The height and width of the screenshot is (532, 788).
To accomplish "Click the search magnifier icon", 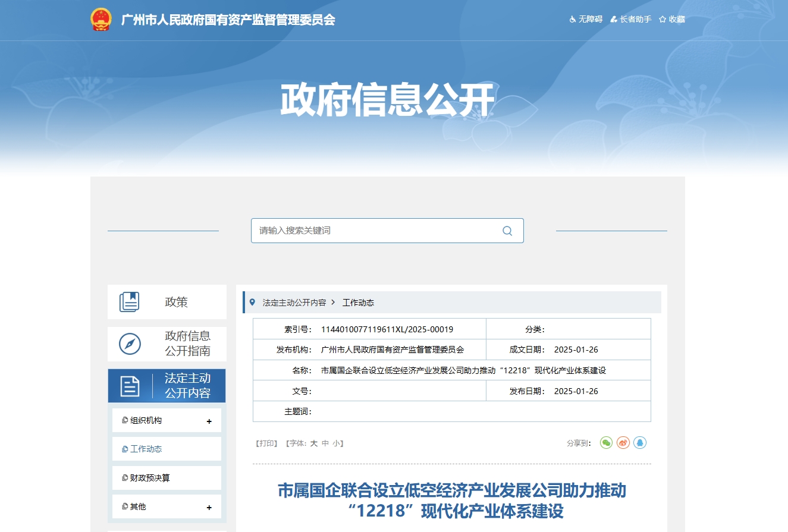I will click(x=507, y=231).
